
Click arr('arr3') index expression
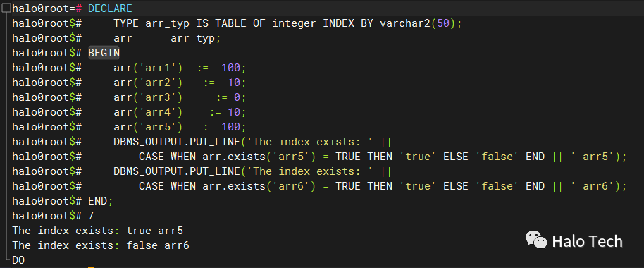pyautogui.click(x=148, y=97)
